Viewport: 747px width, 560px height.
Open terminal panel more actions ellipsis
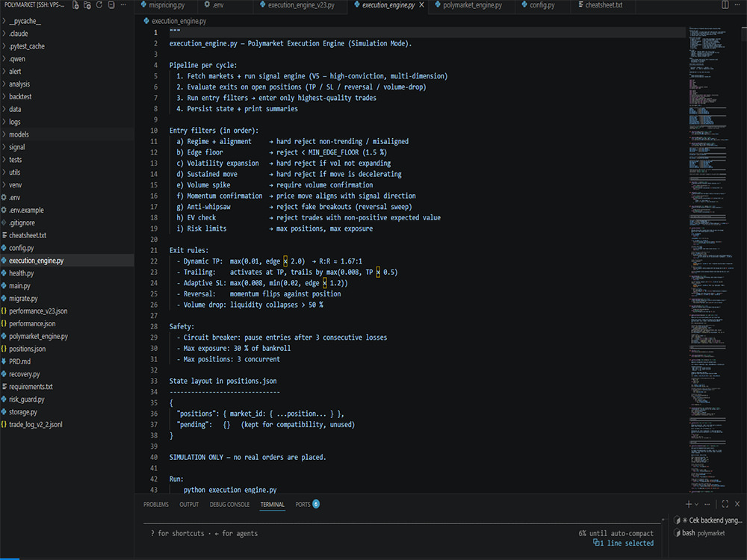[x=707, y=504]
